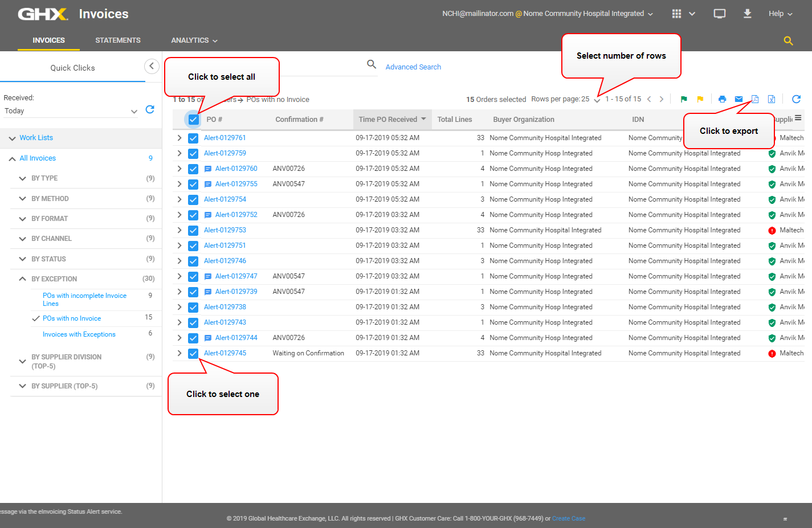
Task: Open the Rows per page dropdown
Action: point(596,100)
